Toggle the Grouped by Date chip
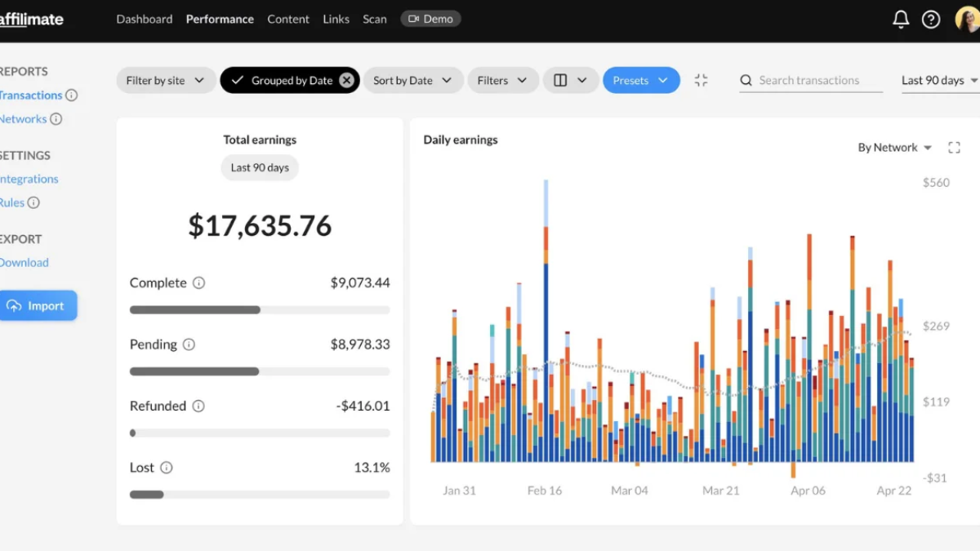The width and height of the screenshot is (980, 551). (290, 80)
